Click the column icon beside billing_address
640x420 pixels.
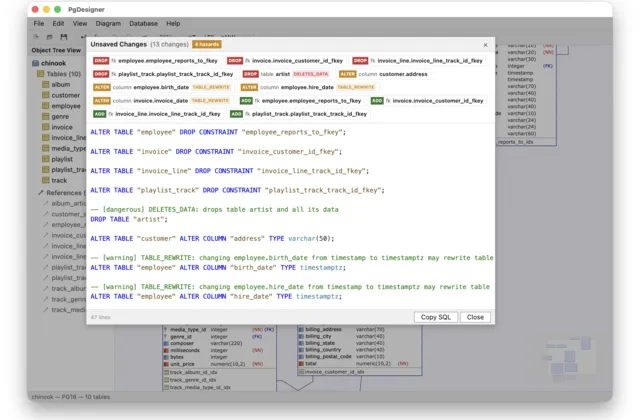tap(301, 329)
